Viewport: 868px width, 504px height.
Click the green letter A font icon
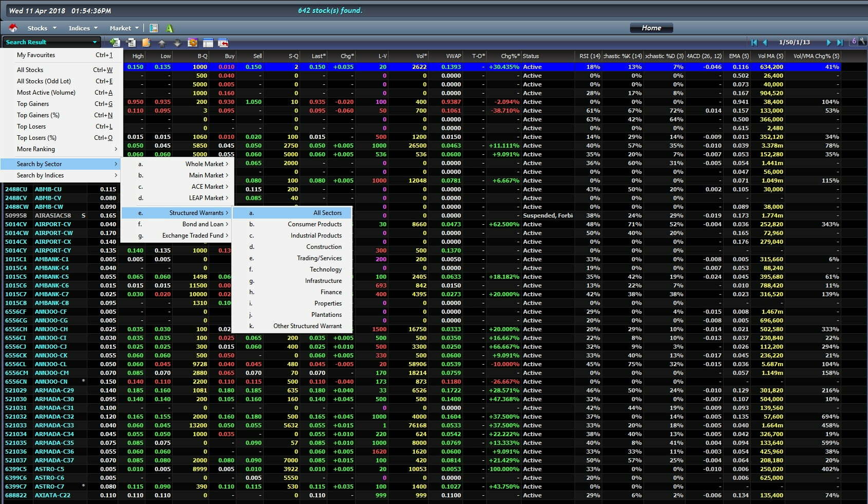coord(170,28)
